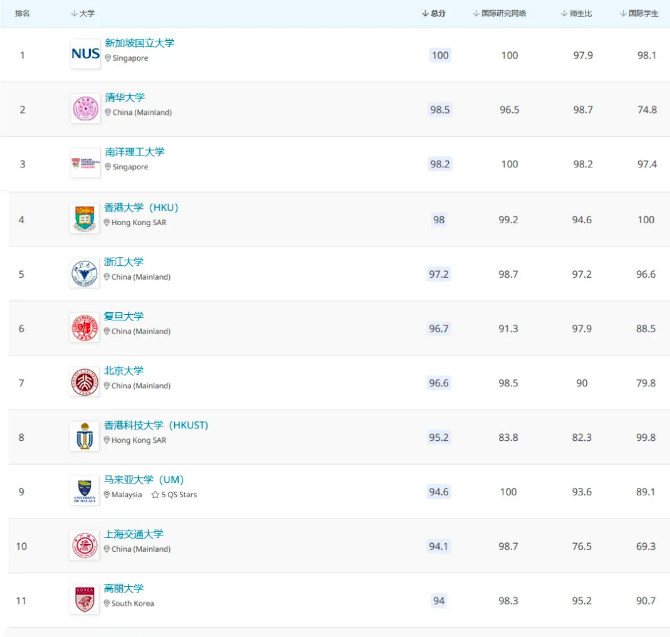Image resolution: width=670 pixels, height=637 pixels.
Task: Click 76.5 faculty ratio for 上海交通大学
Action: pos(582,546)
